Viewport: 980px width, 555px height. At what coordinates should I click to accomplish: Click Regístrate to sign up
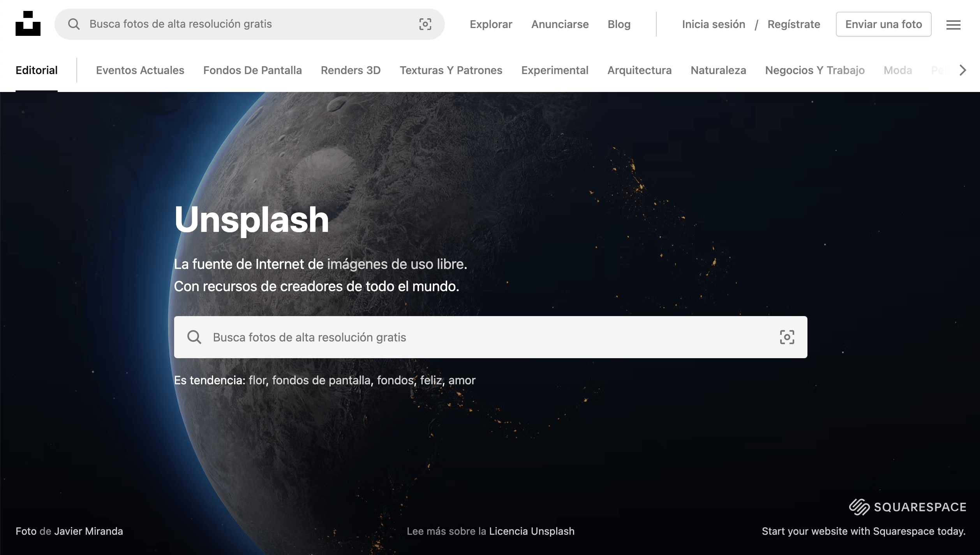click(794, 24)
